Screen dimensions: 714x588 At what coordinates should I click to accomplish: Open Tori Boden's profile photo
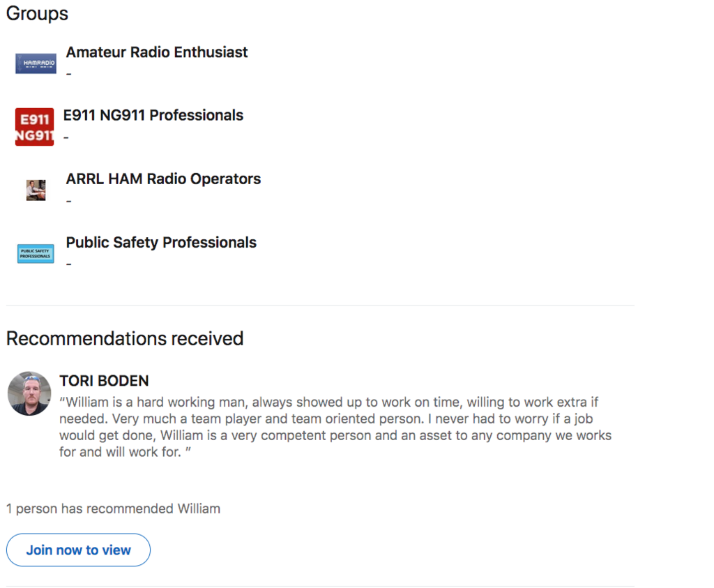[29, 393]
